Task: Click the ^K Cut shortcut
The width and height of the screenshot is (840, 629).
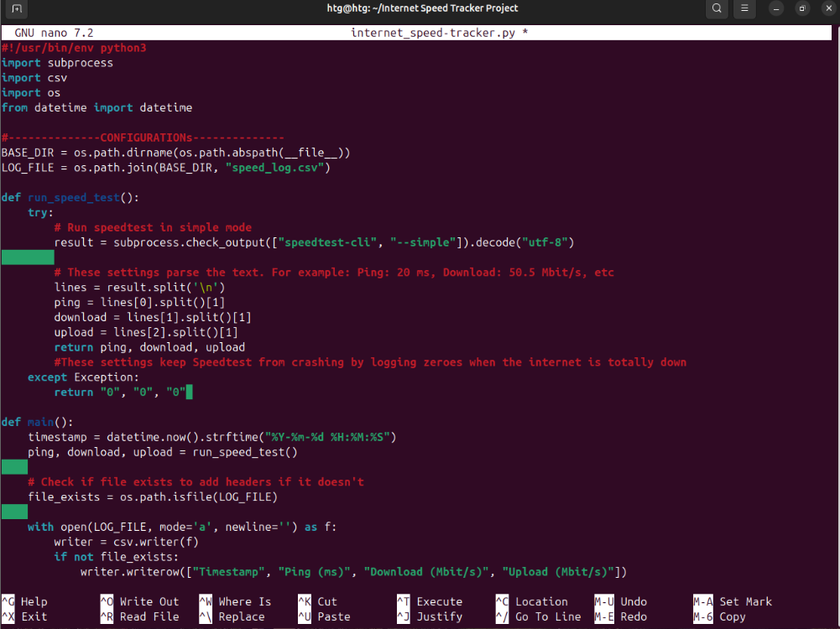Action: pyautogui.click(x=318, y=601)
